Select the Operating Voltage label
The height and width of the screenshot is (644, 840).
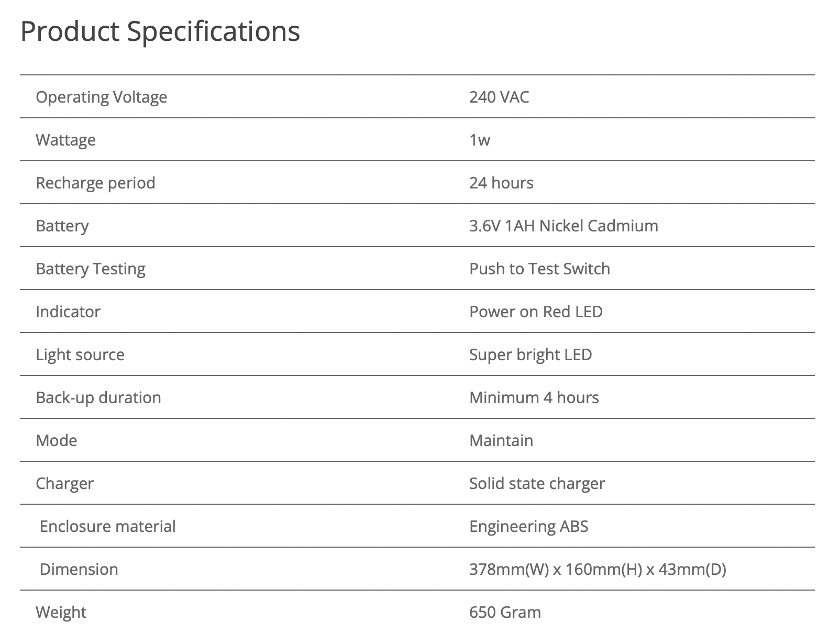tap(101, 97)
